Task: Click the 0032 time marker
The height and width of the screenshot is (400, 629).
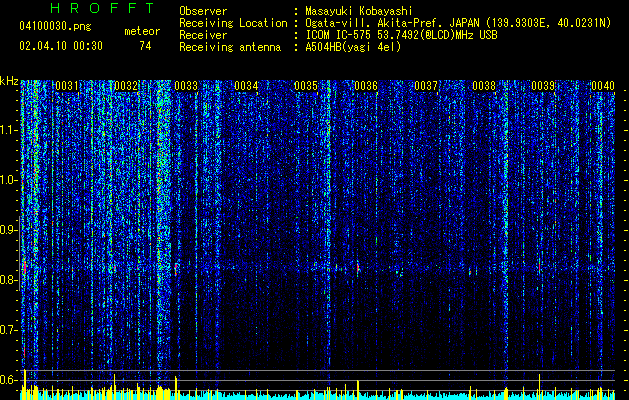Action: click(x=126, y=86)
